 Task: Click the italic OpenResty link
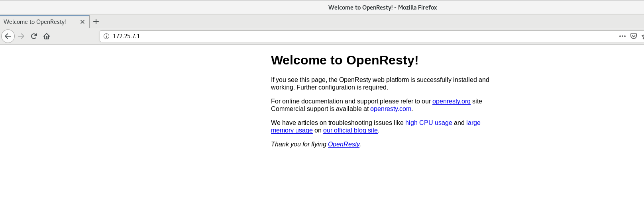coord(344,144)
